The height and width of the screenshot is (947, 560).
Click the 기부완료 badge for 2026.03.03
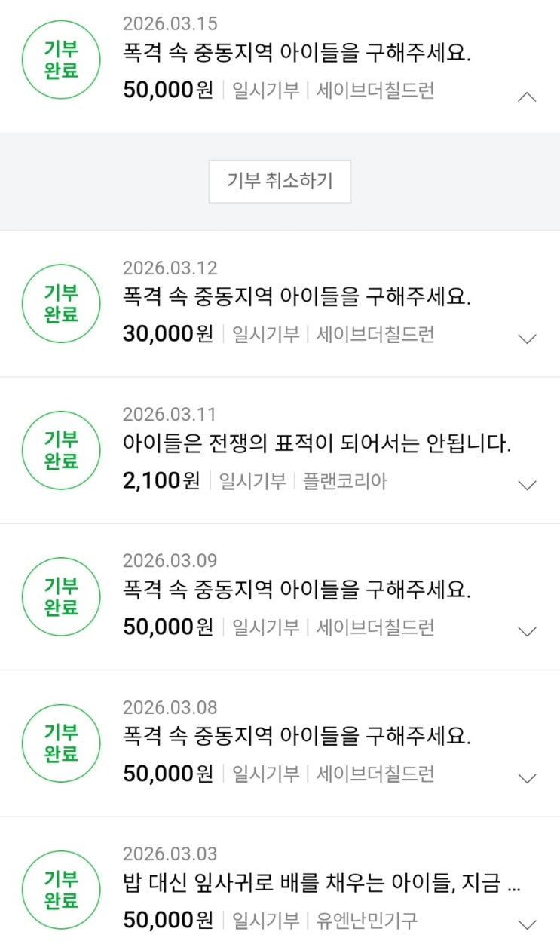(61, 890)
